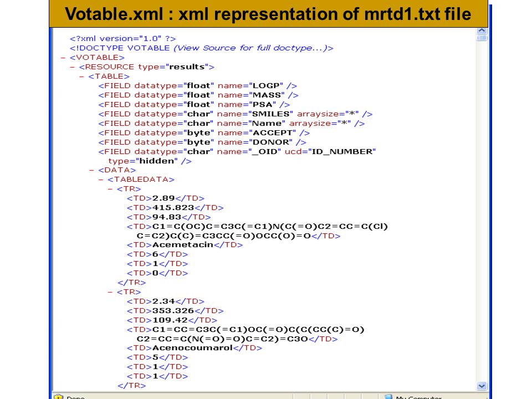The height and width of the screenshot is (399, 532).
Task: Click the My Computer zone icon
Action: (x=388, y=397)
